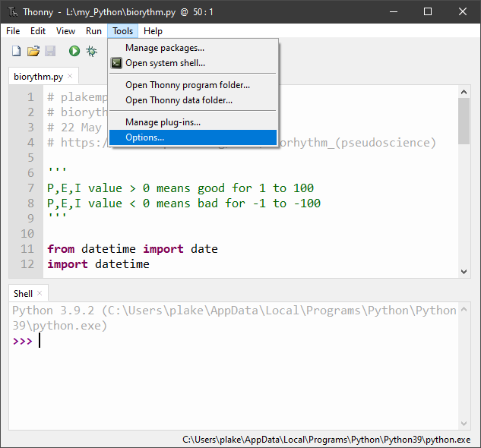
Task: Click the interpreter path in status bar
Action: pos(327,440)
